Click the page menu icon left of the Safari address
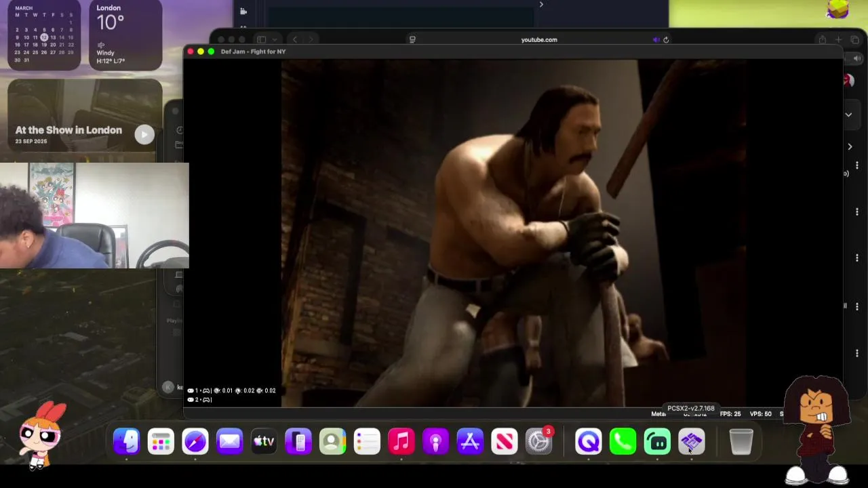 pos(412,40)
